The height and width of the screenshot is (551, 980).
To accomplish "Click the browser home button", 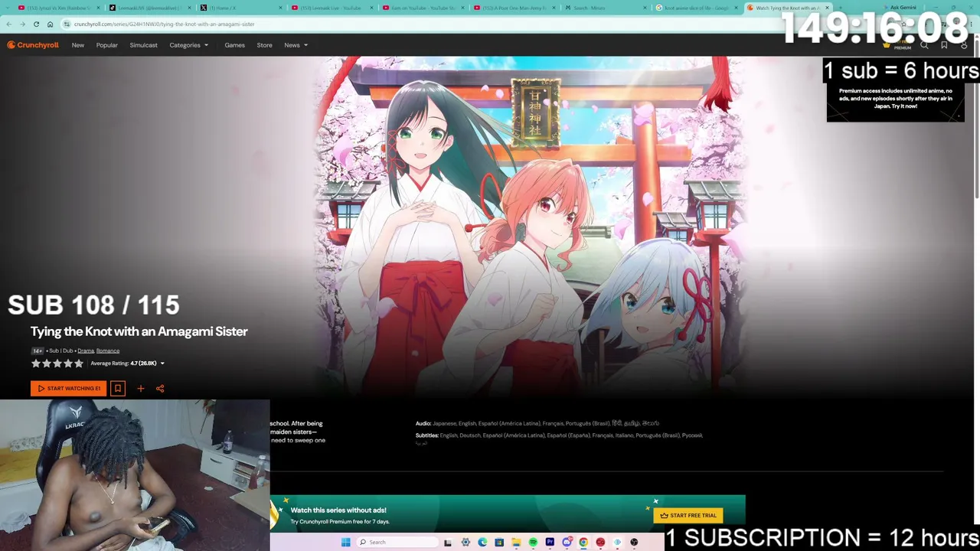I will pyautogui.click(x=51, y=24).
